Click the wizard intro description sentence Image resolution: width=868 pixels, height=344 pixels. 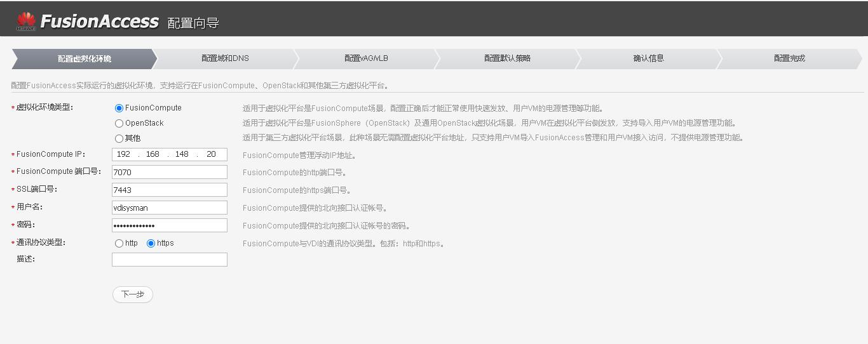click(200, 86)
